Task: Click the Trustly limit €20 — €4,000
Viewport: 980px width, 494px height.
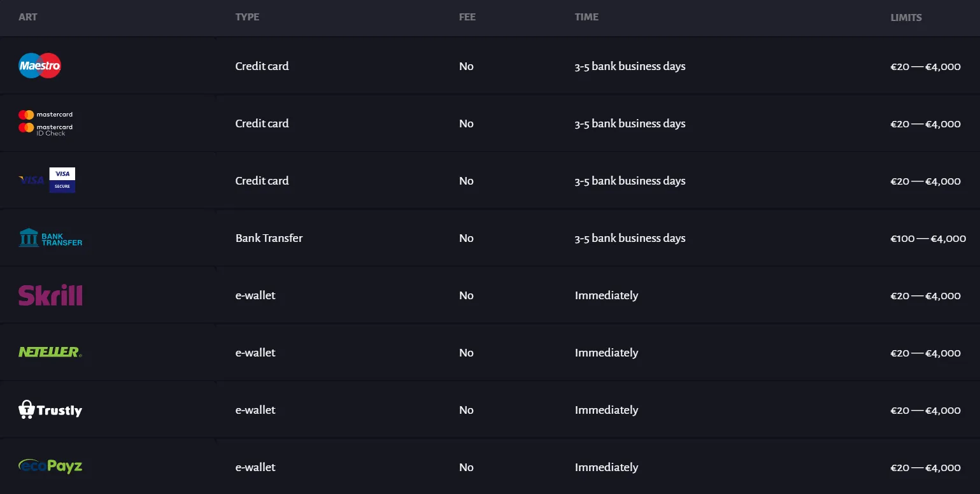Action: pyautogui.click(x=925, y=410)
